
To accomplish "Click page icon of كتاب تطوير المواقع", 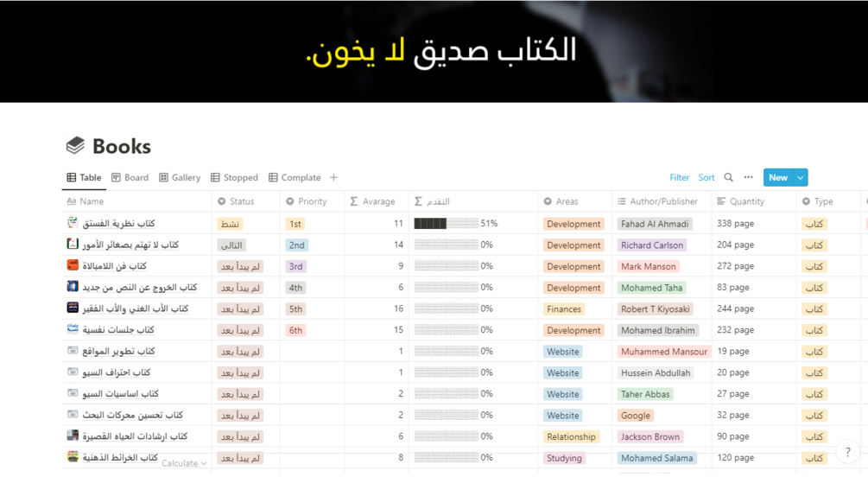I will coord(73,350).
